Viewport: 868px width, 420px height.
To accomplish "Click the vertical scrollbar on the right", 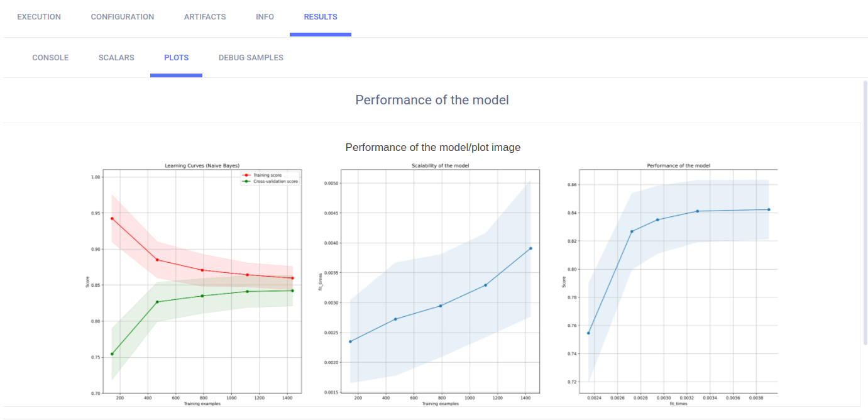I will [865, 214].
